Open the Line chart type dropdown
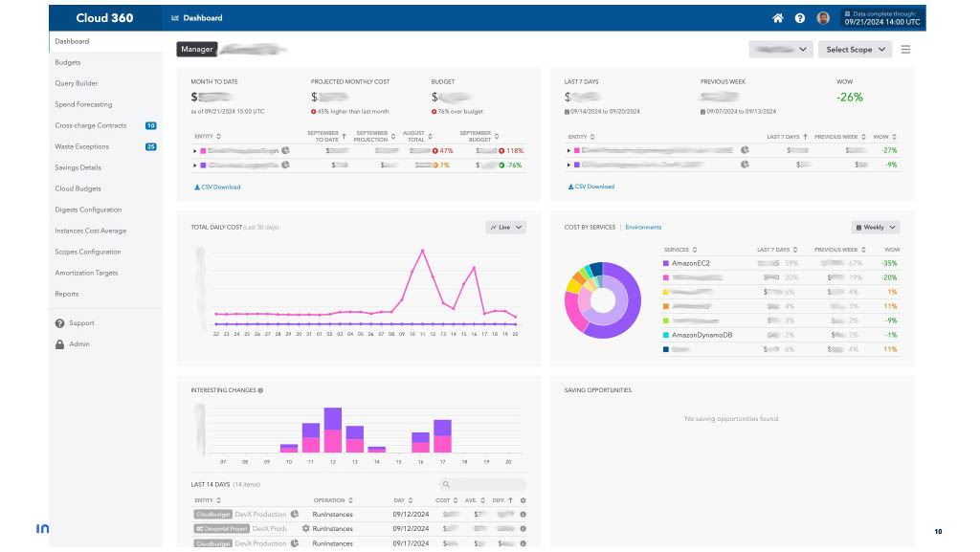Image resolution: width=980 pixels, height=552 pixels. click(x=505, y=228)
